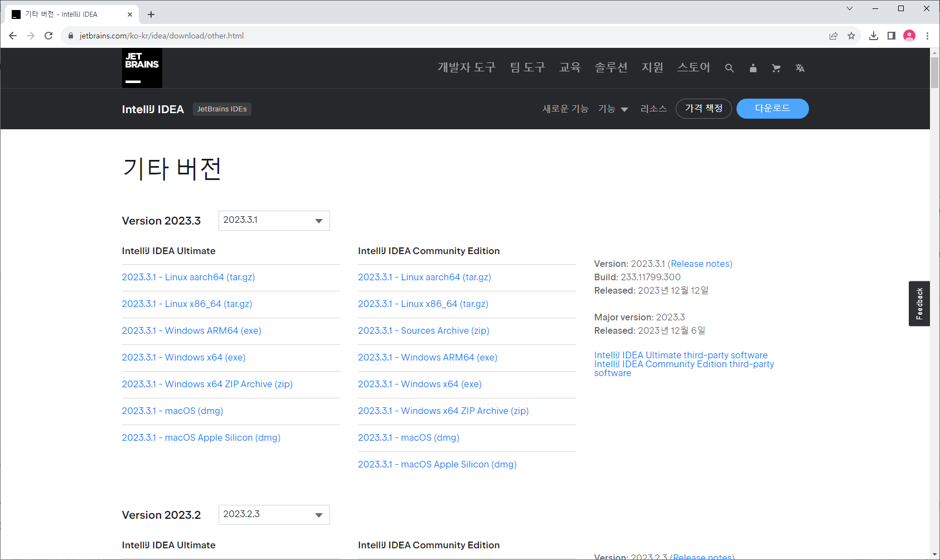Download Community Sources Archive zip
940x560 pixels.
pyautogui.click(x=424, y=330)
